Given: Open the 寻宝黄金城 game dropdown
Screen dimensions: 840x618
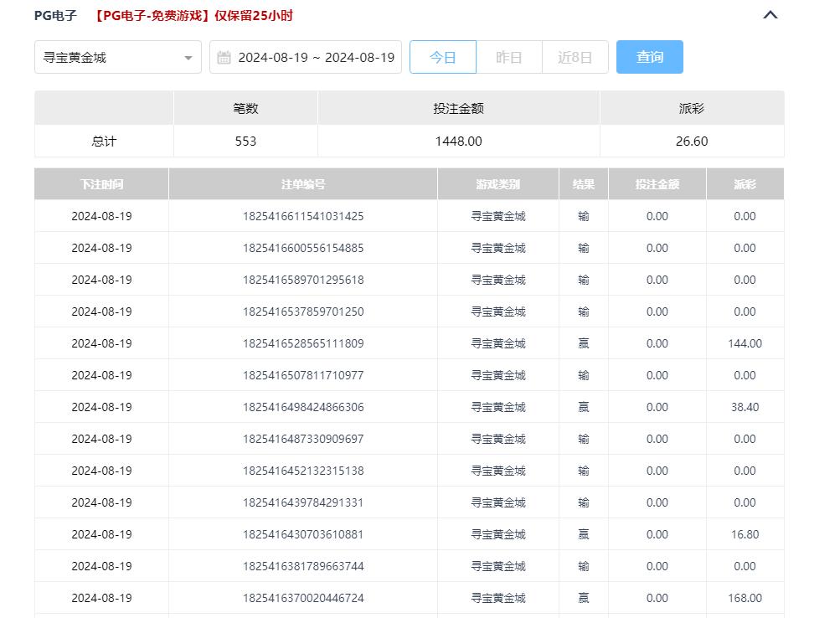Looking at the screenshot, I should 117,58.
